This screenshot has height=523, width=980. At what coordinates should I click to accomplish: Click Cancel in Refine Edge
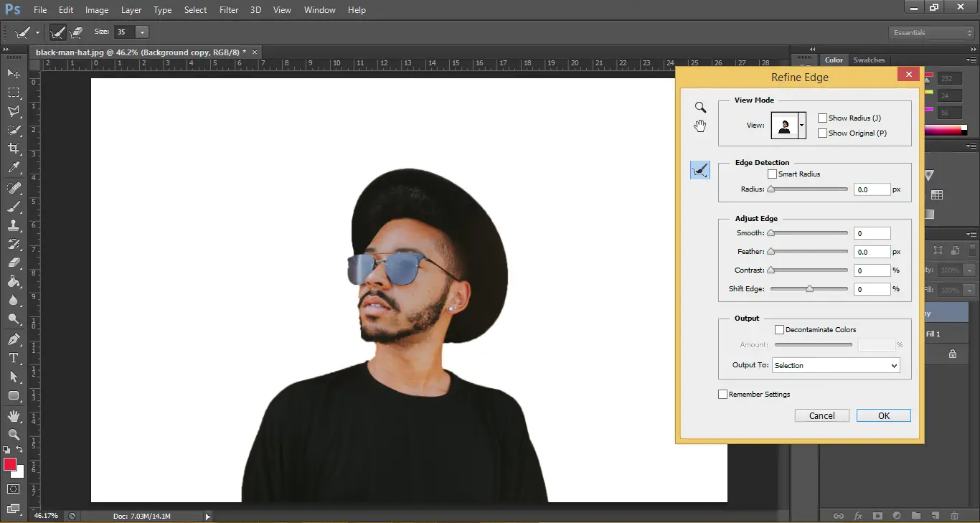coord(822,416)
